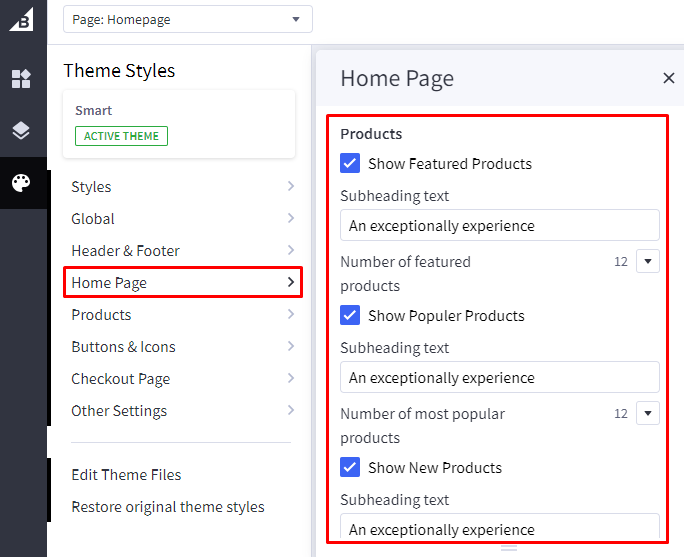This screenshot has width=684, height=557.
Task: Uncheck Show Featured Products checkbox
Action: tap(350, 164)
